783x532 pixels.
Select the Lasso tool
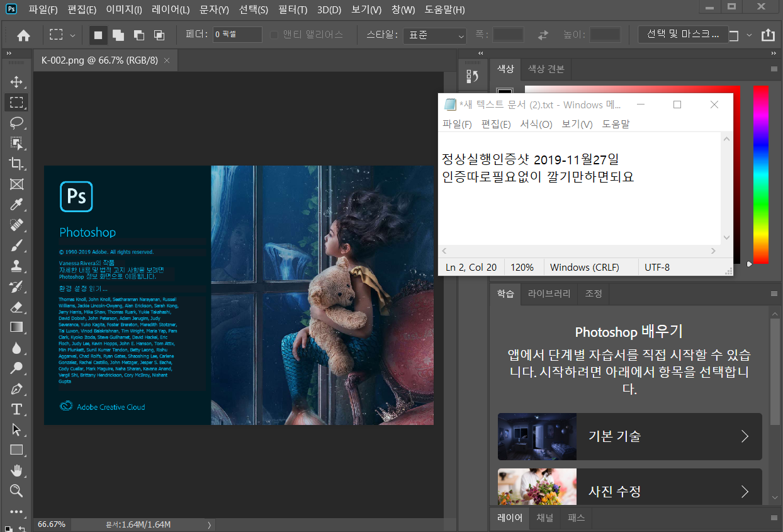click(16, 123)
